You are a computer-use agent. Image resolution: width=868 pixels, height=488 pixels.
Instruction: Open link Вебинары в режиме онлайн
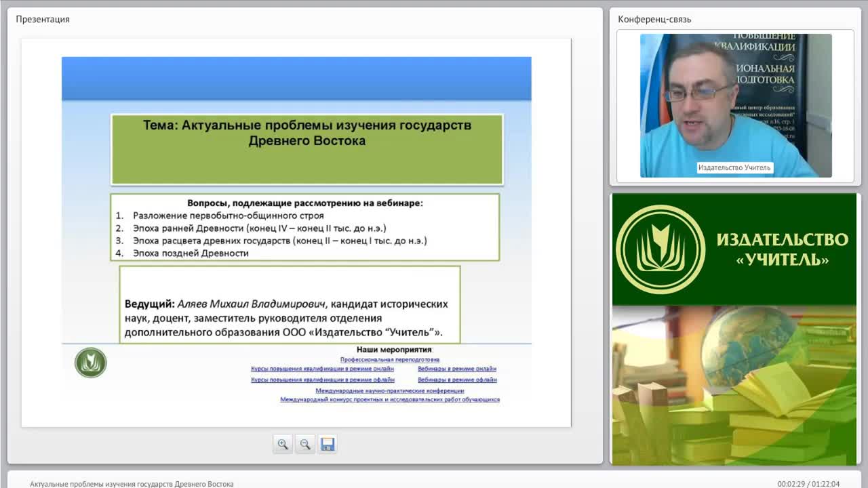(457, 369)
